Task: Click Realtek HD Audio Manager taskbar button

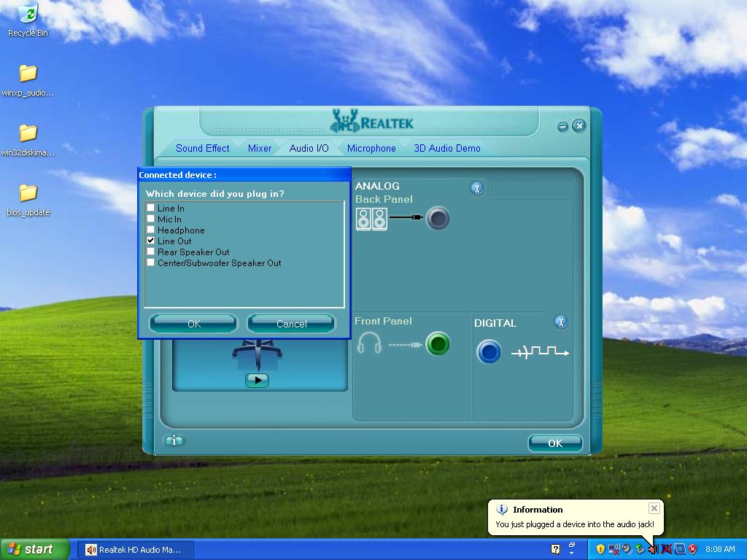Action: coord(135,550)
